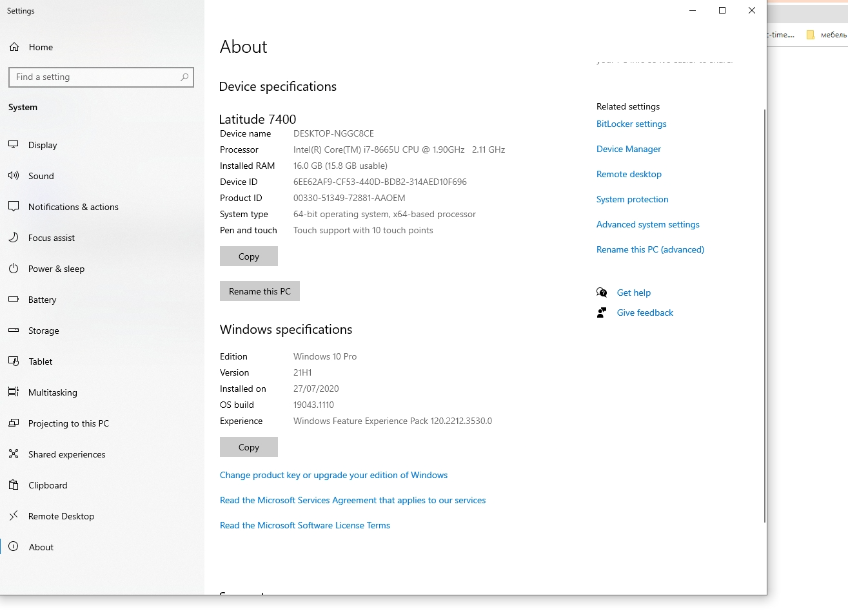The image size is (848, 616).
Task: Click the 64-bit operating system value
Action: 384,214
